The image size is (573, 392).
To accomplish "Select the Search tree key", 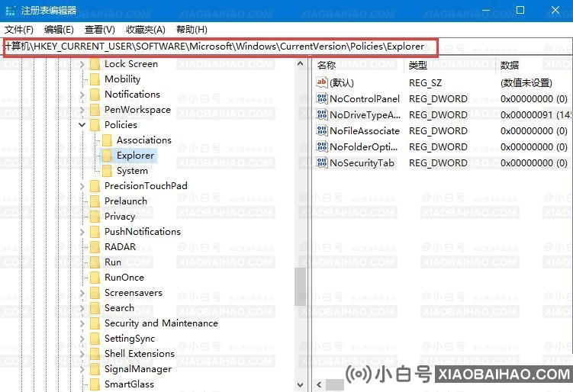I will click(119, 308).
